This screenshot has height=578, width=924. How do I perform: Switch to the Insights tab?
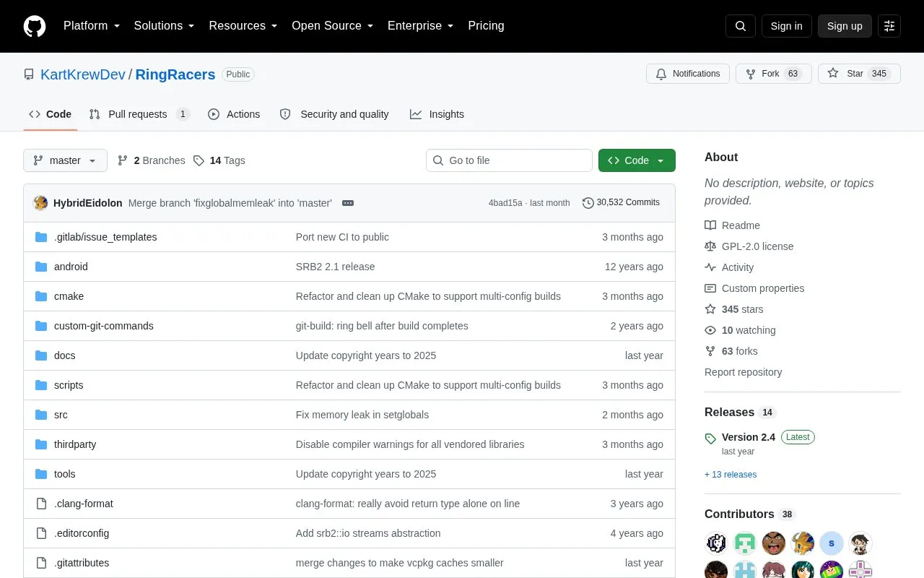click(x=437, y=114)
